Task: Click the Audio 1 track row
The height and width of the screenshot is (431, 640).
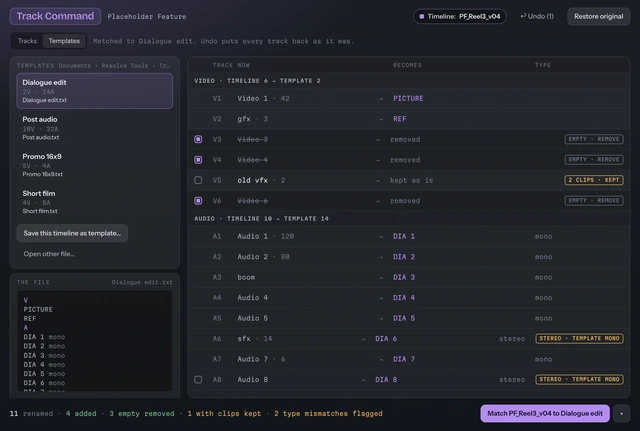Action: coord(409,236)
